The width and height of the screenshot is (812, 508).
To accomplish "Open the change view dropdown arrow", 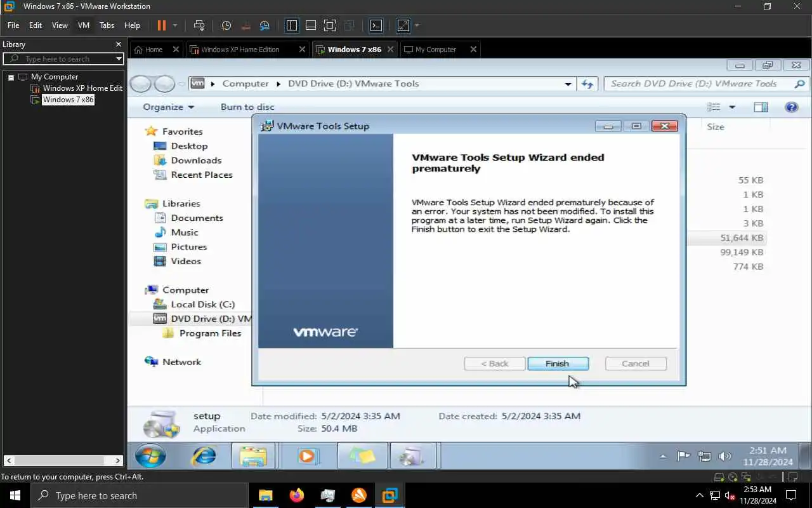I will [731, 107].
